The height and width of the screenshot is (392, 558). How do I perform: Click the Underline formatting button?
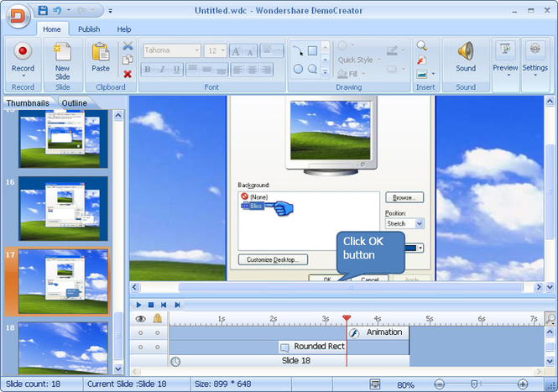click(176, 70)
